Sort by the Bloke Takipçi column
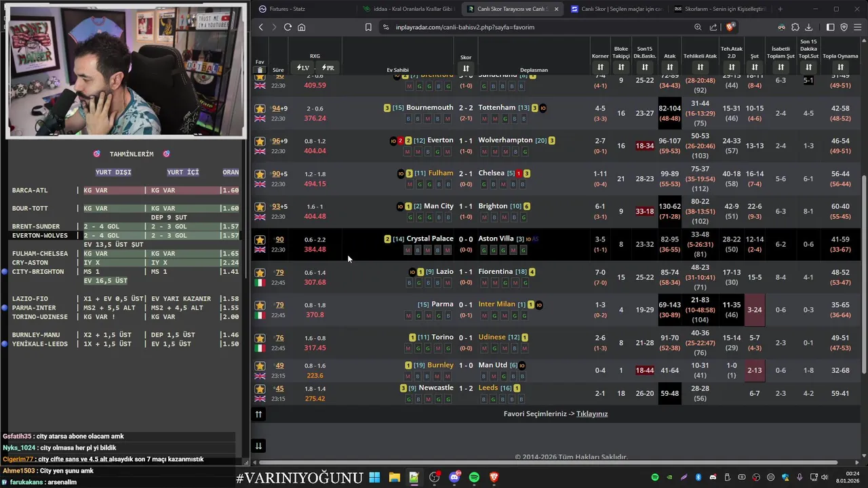This screenshot has width=868, height=488. (621, 67)
